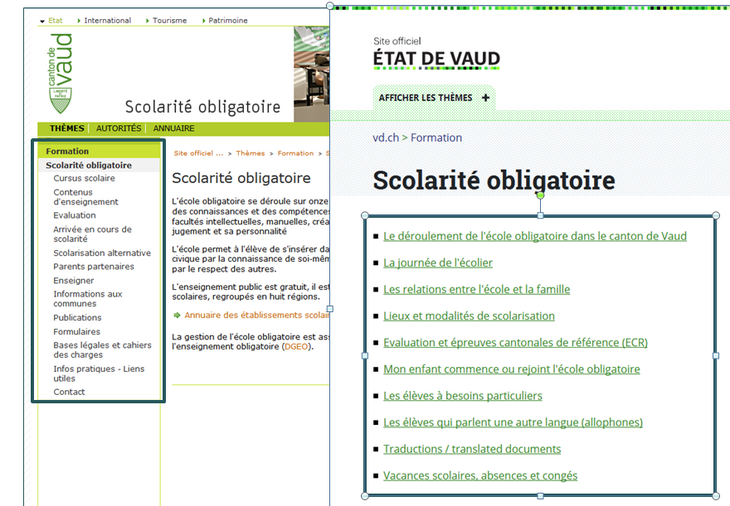
Task: Open Les élèves à besoins particuliers link
Action: pos(463,396)
